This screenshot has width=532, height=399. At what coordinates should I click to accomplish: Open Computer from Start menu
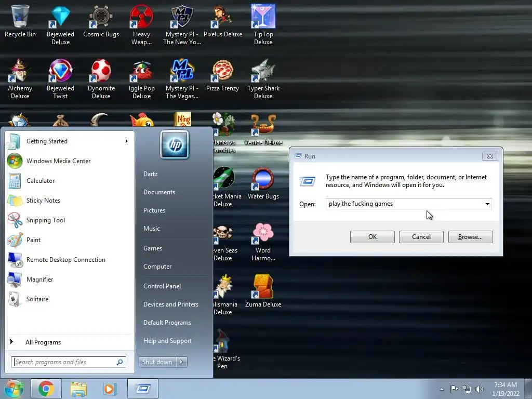tap(157, 267)
